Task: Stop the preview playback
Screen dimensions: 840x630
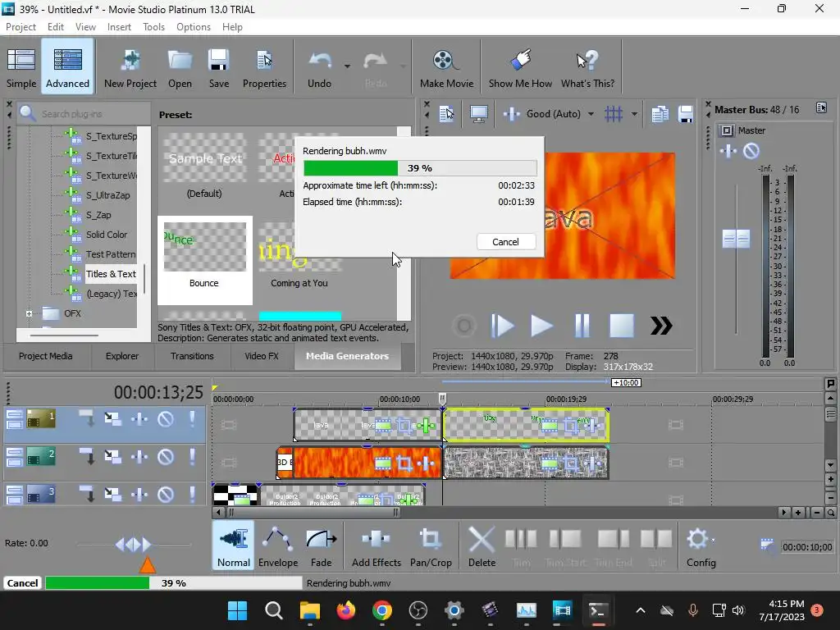Action: click(x=622, y=325)
